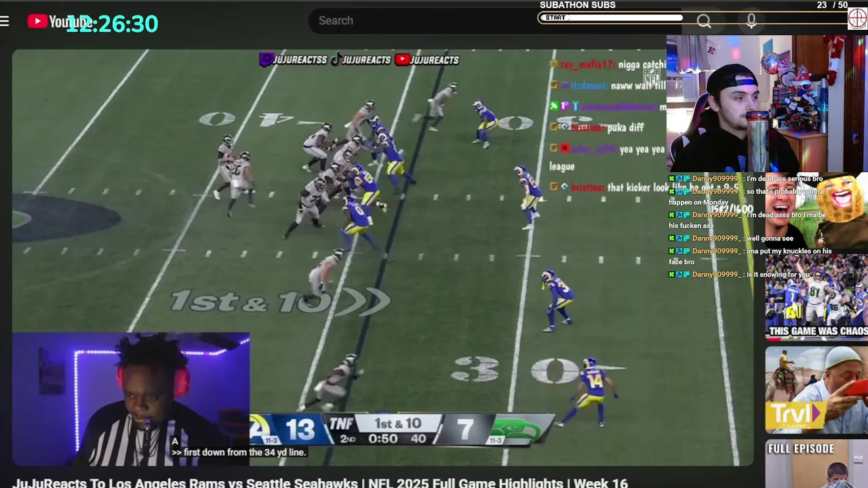Click the streamer webcam feed at top right
This screenshot has height=488, width=868.
pos(767,104)
